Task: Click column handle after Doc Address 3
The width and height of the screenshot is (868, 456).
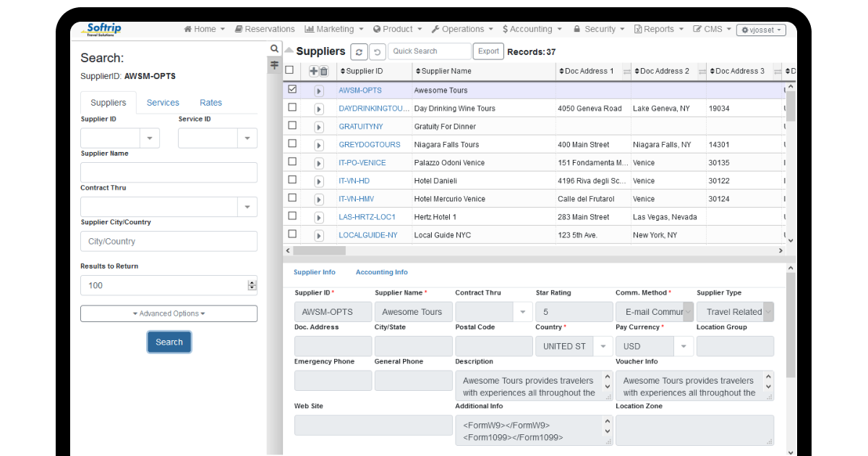Action: coord(777,71)
